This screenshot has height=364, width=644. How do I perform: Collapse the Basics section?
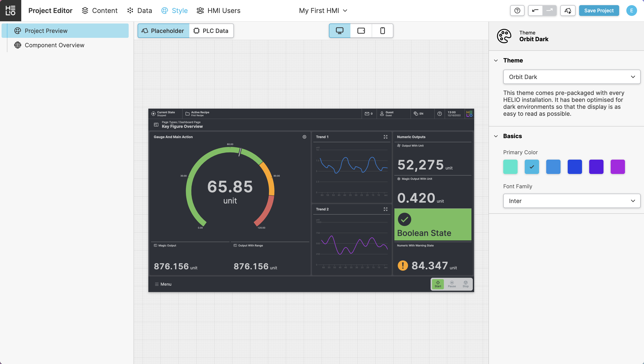tap(496, 136)
